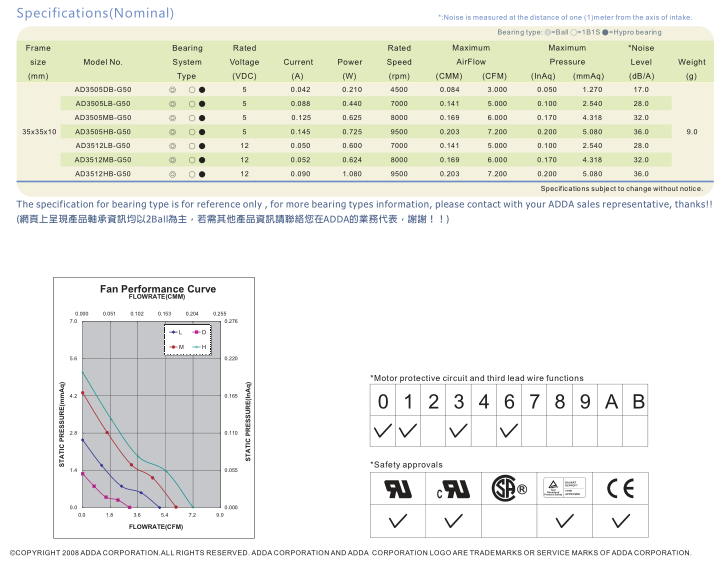717x564 pixels.
Task: Click the Ball bearing symbol for AD3505MB-G50
Action: point(172,118)
